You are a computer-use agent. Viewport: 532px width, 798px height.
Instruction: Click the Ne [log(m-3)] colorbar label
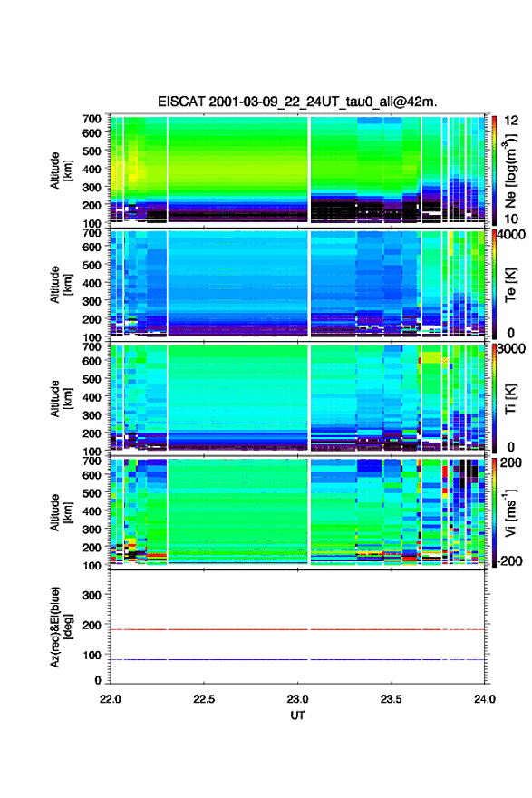(510, 171)
